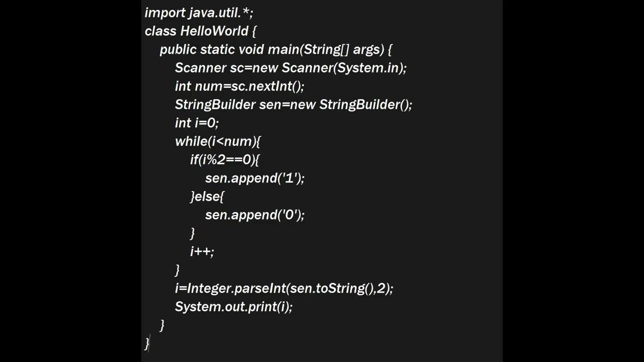The width and height of the screenshot is (644, 362).
Task: Click the StringBuilder sen declaration line
Action: click(293, 105)
